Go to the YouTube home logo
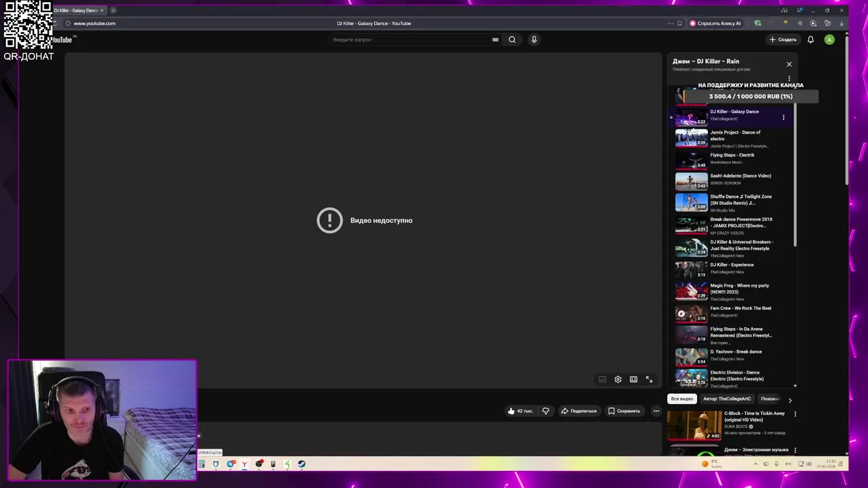The height and width of the screenshot is (488, 868). (x=61, y=40)
